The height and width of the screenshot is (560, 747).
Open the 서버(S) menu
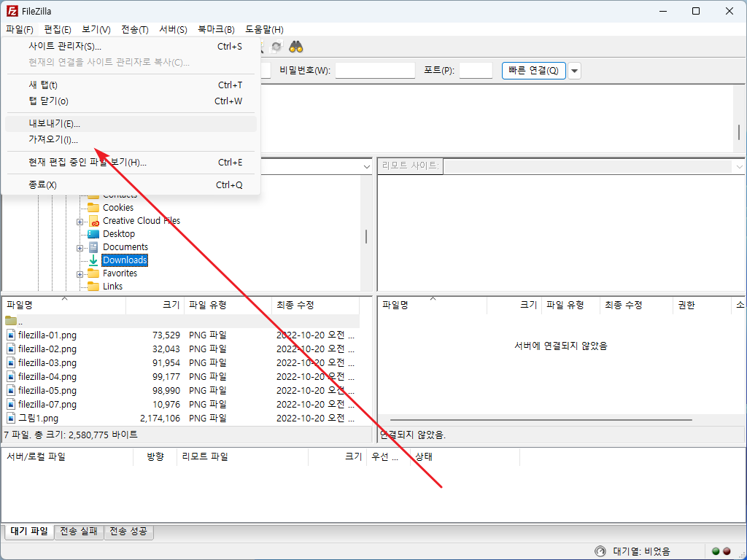point(173,29)
